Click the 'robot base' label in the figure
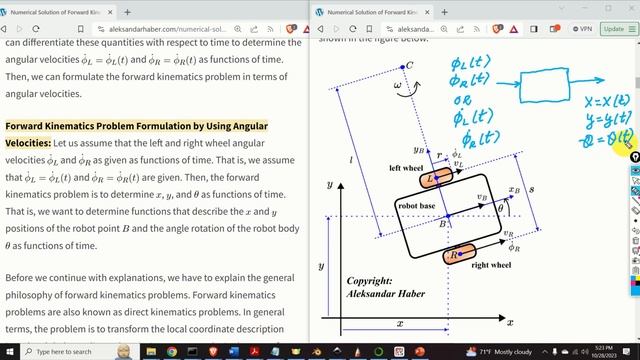Screen dimensions: 640x360 tap(416, 206)
